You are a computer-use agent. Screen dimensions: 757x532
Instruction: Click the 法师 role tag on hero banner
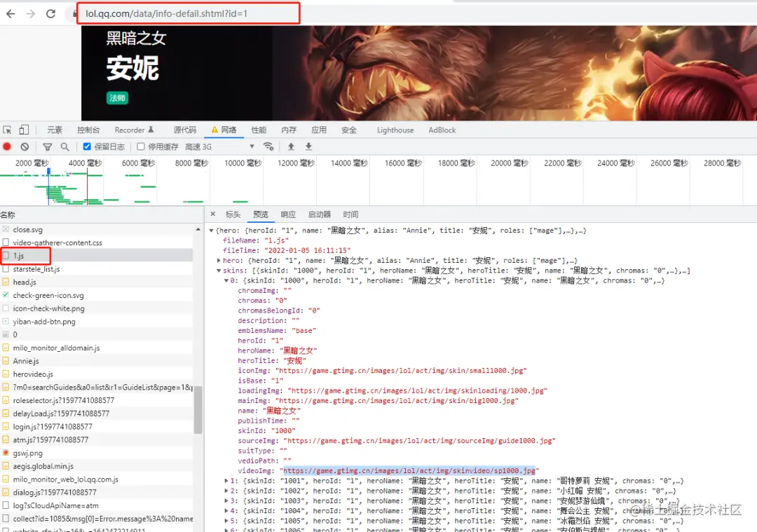coord(117,98)
